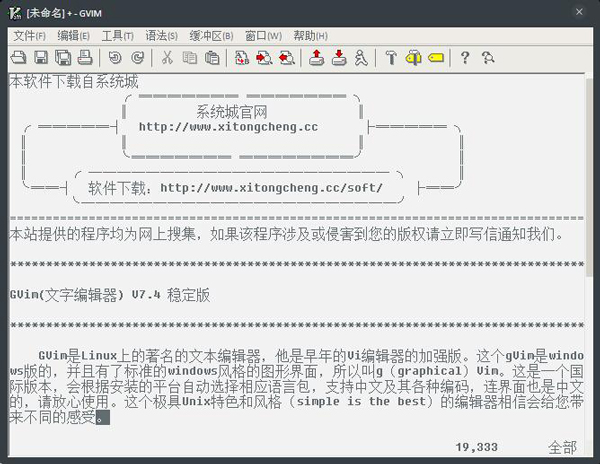Click the text 本软件下载自系统城
Viewport: 600px width, 464px height.
click(x=74, y=81)
